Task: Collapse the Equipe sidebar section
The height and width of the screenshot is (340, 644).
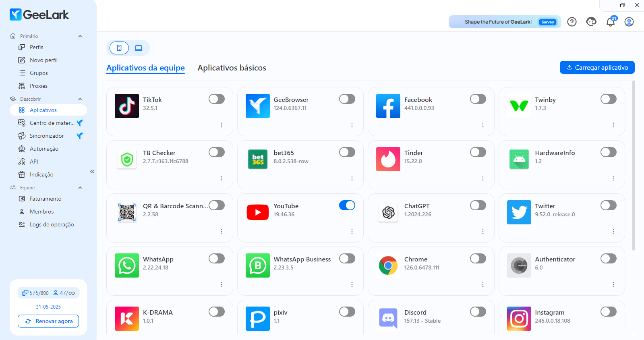Action: coord(80,188)
